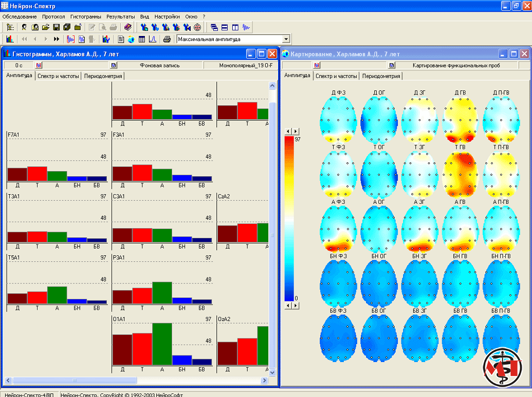The image size is (532, 397).
Task: Switch to Спектр и частоты tab in Картирование
Action: point(336,77)
